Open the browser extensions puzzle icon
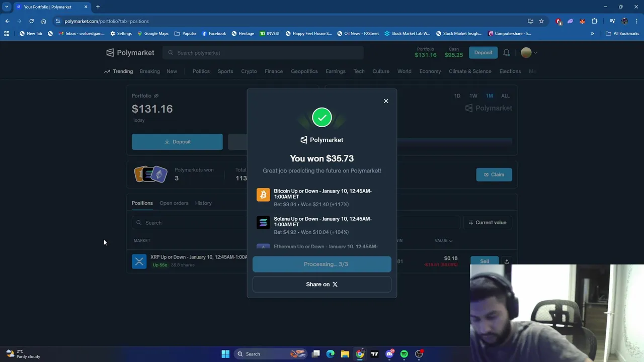This screenshot has width=644, height=362. pos(595,21)
